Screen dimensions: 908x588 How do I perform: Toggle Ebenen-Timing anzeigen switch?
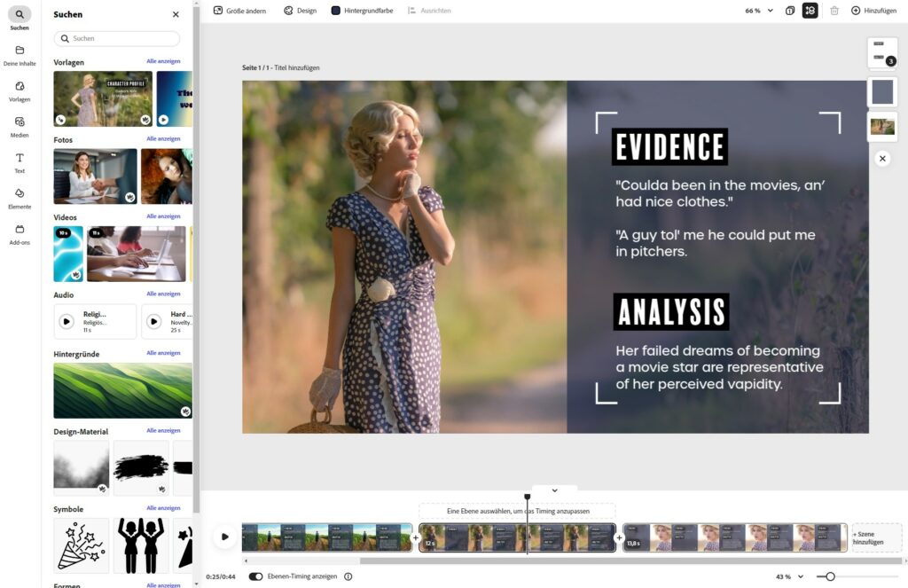[x=255, y=576]
